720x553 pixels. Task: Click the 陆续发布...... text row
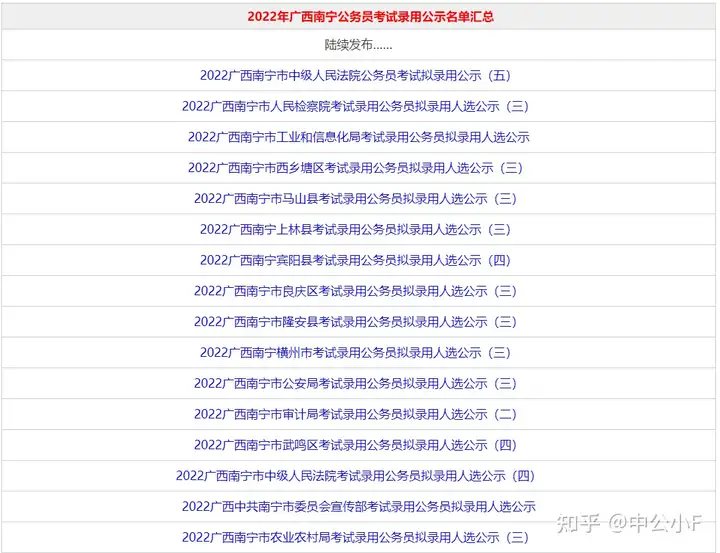click(358, 45)
